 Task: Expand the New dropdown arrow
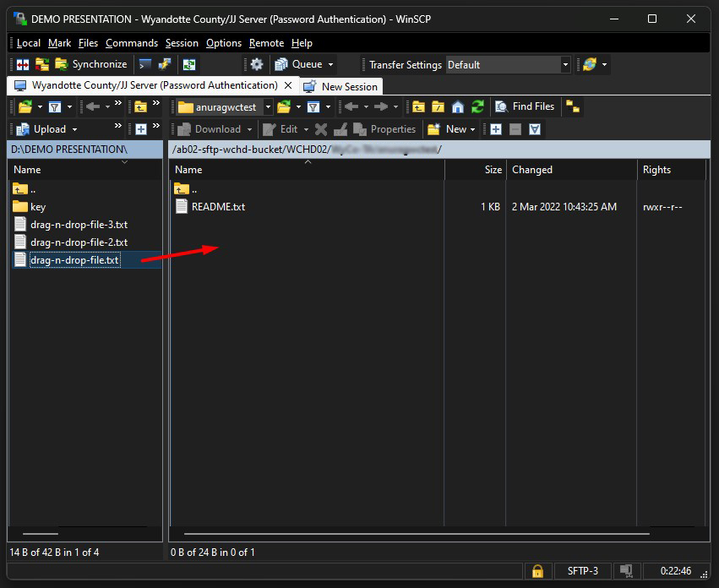pos(473,130)
